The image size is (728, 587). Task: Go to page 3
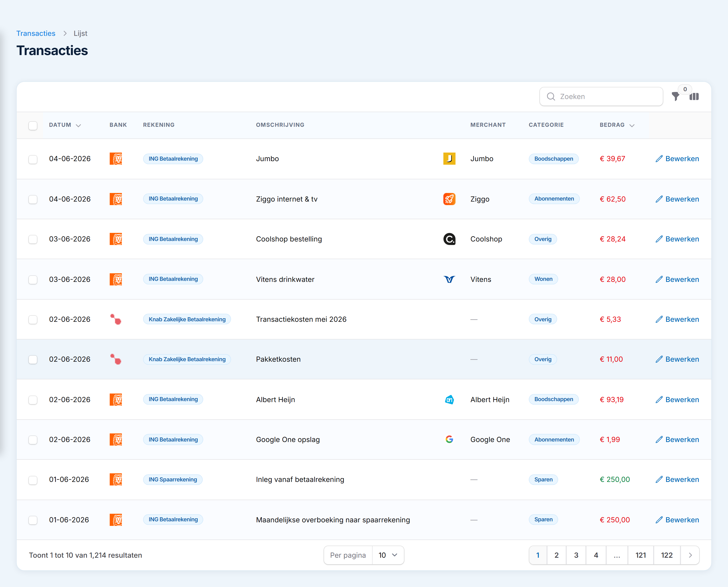(576, 555)
